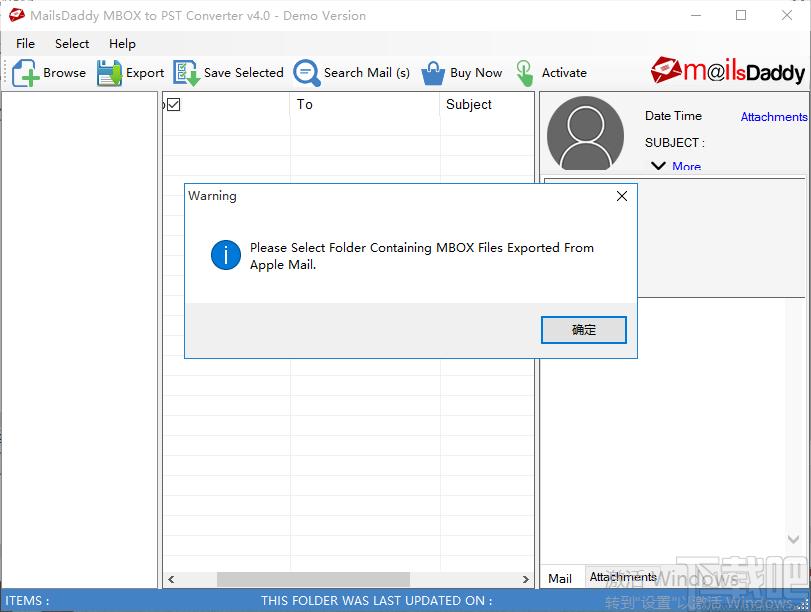This screenshot has width=811, height=612.
Task: Toggle the select-all checkbox in list header
Action: point(174,105)
